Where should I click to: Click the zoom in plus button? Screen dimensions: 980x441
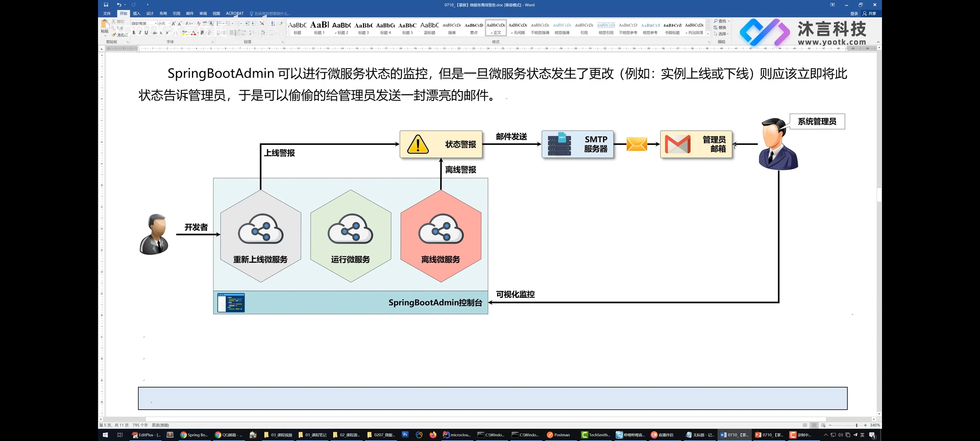(x=865, y=425)
